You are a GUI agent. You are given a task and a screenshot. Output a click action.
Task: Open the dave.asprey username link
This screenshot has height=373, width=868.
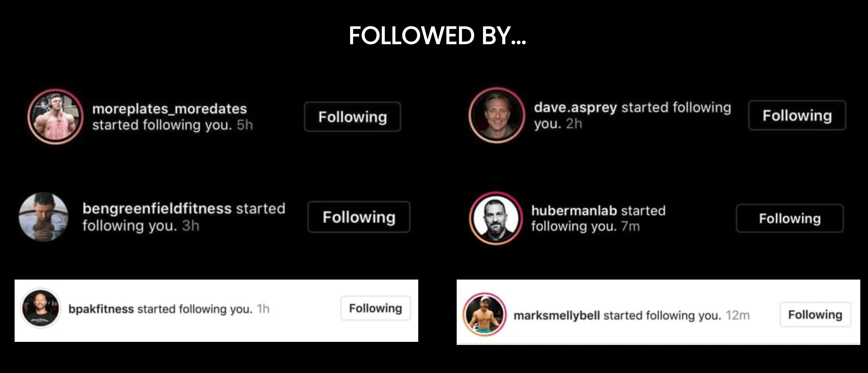coord(575,108)
